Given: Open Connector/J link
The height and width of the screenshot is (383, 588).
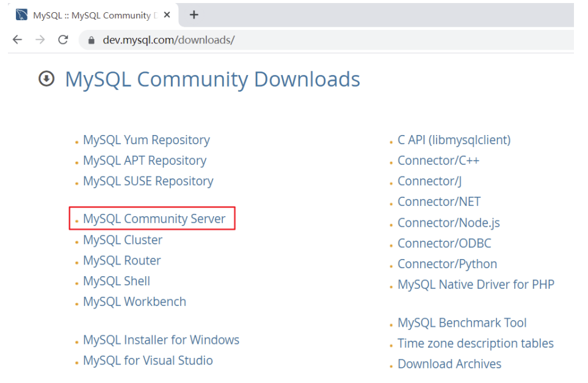Looking at the screenshot, I should point(429,181).
